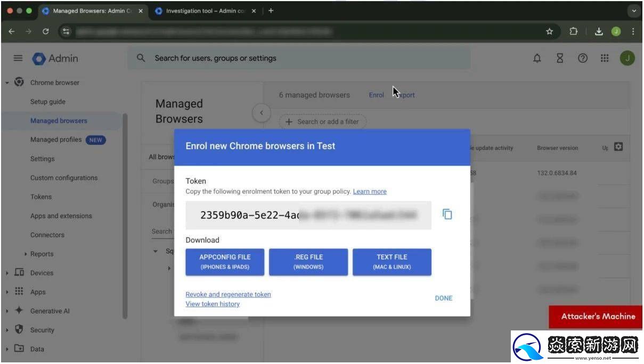The image size is (644, 364).
Task: Expand the Security section
Action: point(7,330)
